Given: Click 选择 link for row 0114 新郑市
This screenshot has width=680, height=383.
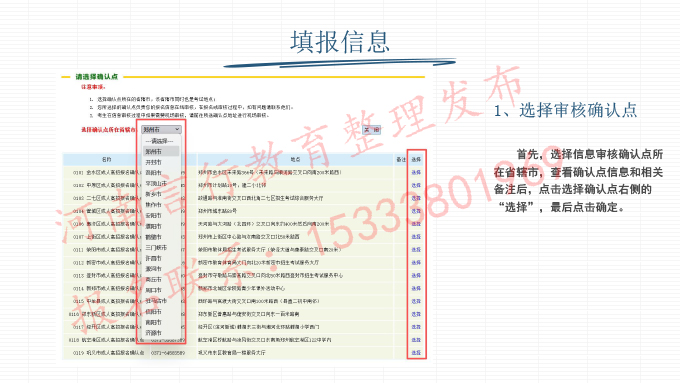Looking at the screenshot, I should click(x=416, y=288).
